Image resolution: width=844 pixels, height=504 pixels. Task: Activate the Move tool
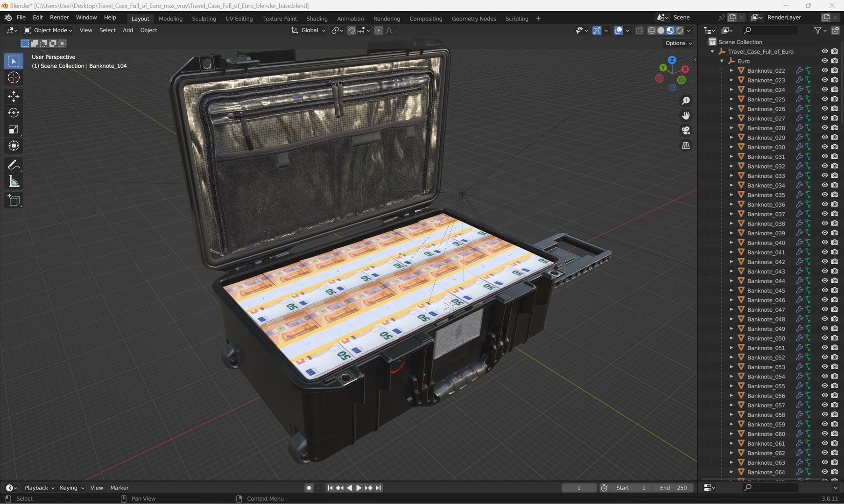[x=14, y=96]
